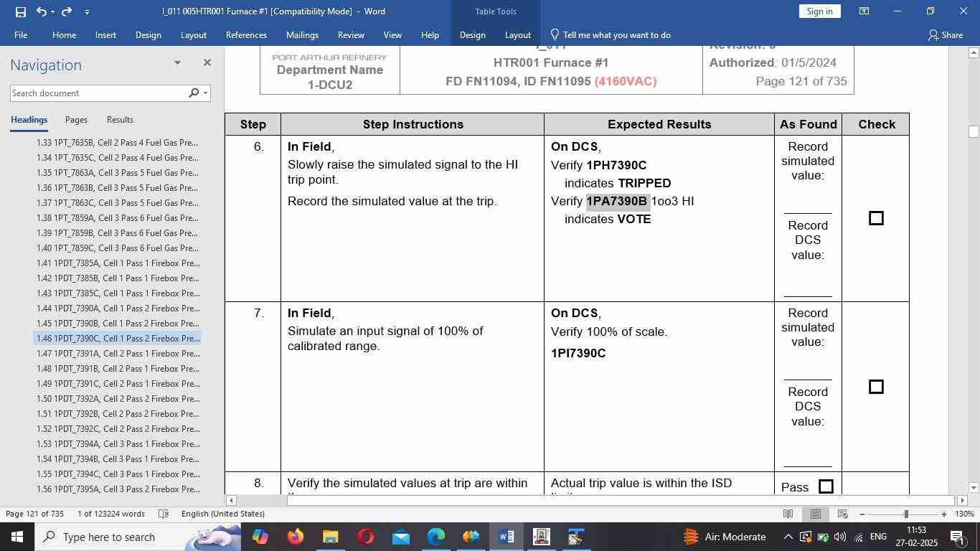
Task: Open the References tab
Action: (x=246, y=34)
